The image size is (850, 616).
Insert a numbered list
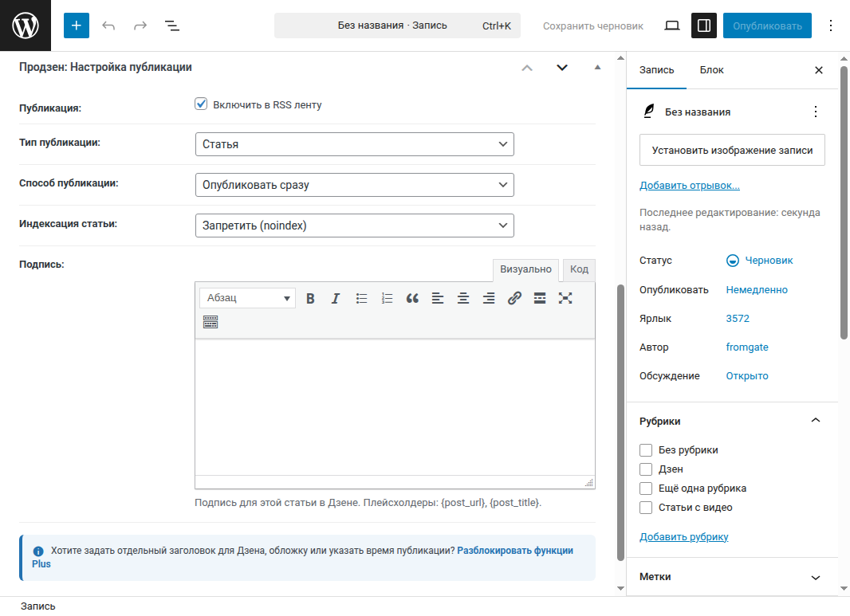pos(387,299)
